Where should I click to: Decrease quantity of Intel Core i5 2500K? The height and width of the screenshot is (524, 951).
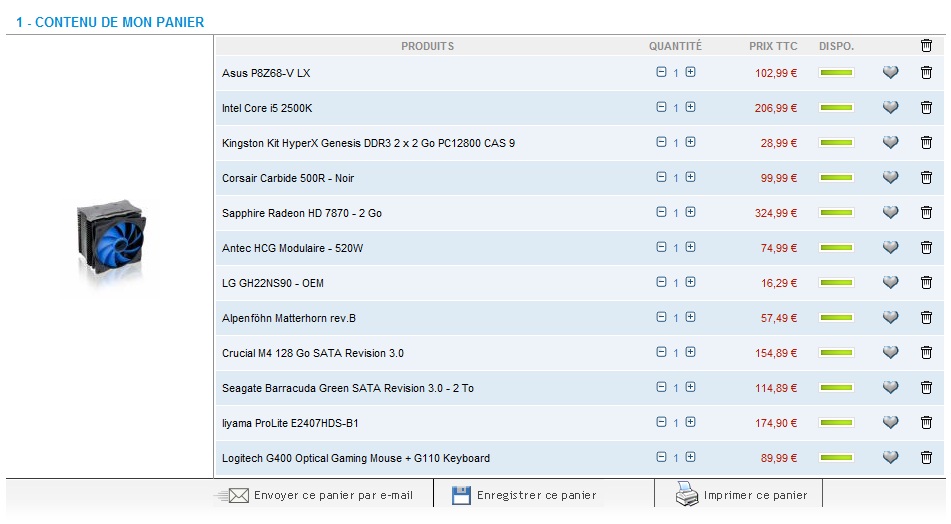661,107
